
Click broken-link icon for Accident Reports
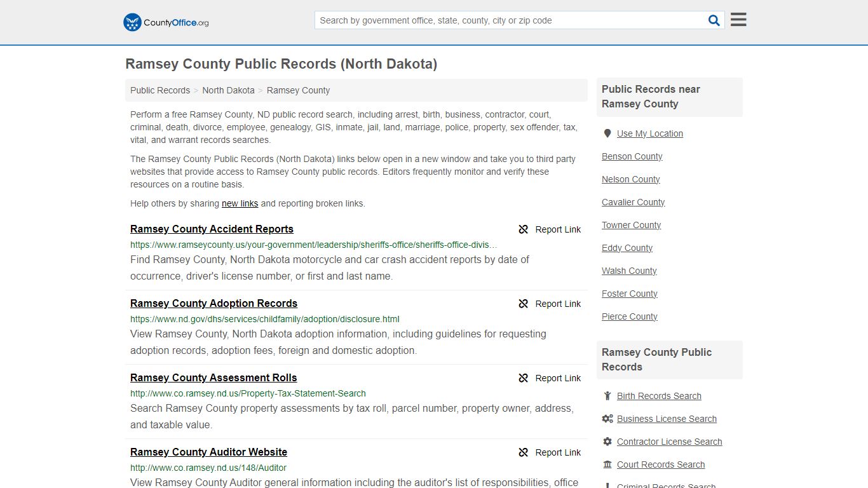pos(524,229)
